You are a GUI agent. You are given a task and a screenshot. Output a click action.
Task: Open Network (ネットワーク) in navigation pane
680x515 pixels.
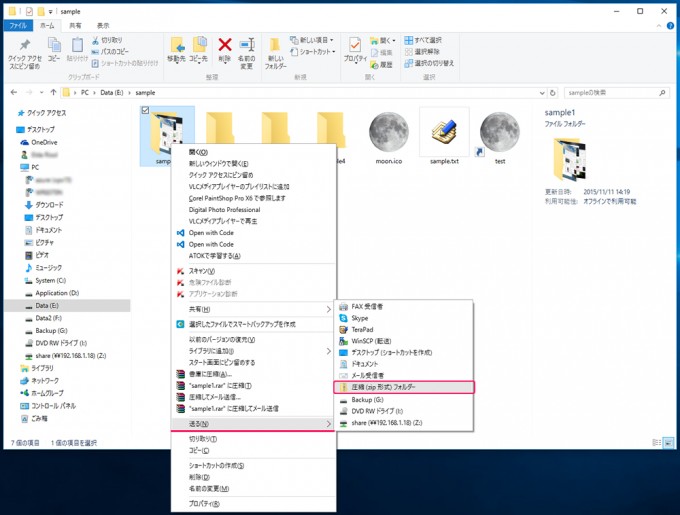click(x=39, y=381)
